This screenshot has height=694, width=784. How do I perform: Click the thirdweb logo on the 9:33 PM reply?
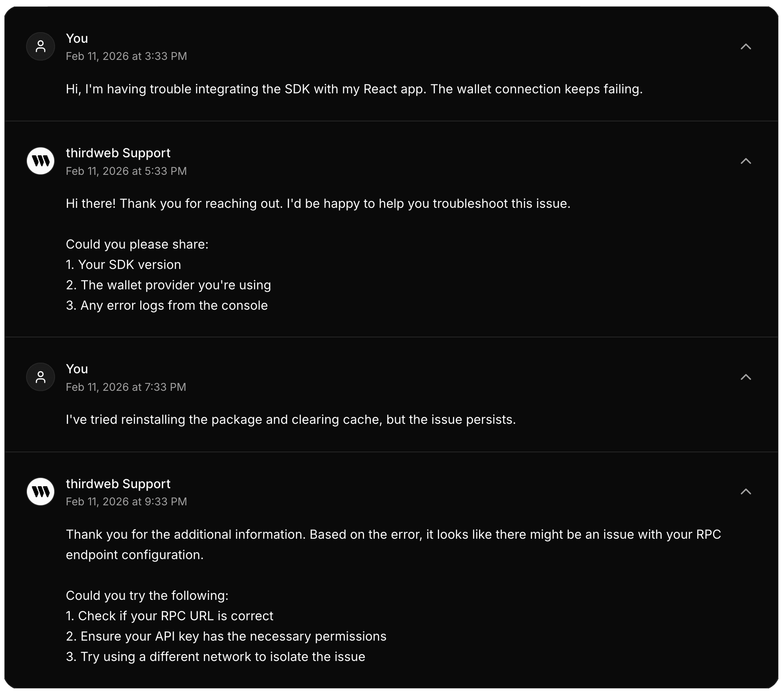point(41,491)
